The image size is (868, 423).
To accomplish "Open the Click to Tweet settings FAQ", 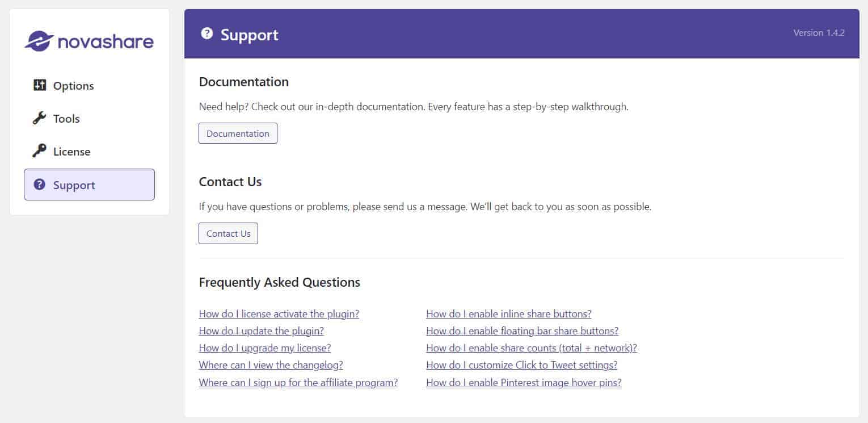I will coord(521,365).
